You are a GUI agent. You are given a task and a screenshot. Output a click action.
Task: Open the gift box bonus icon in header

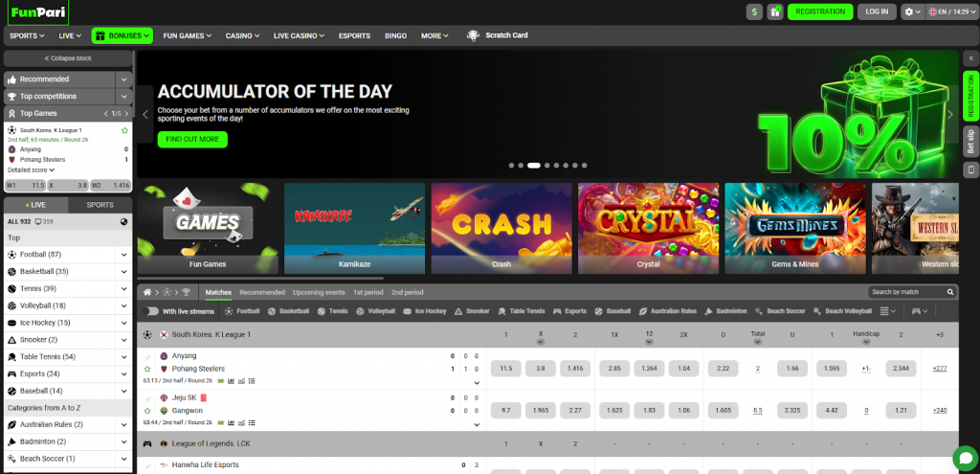[x=775, y=11]
